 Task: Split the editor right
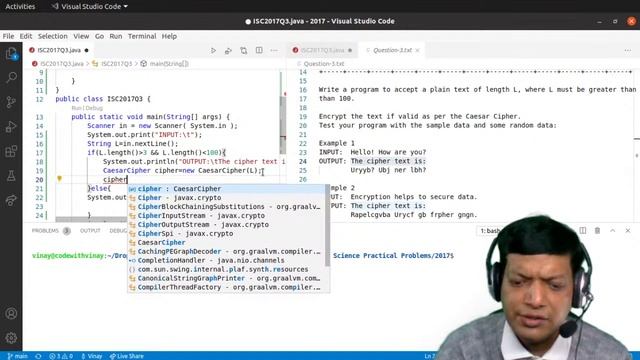[259, 50]
